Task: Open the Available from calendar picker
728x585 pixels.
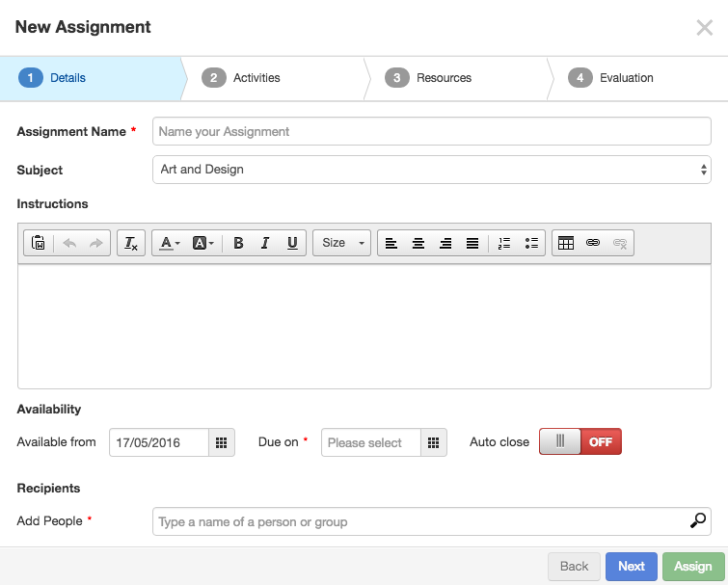Action: click(x=222, y=442)
